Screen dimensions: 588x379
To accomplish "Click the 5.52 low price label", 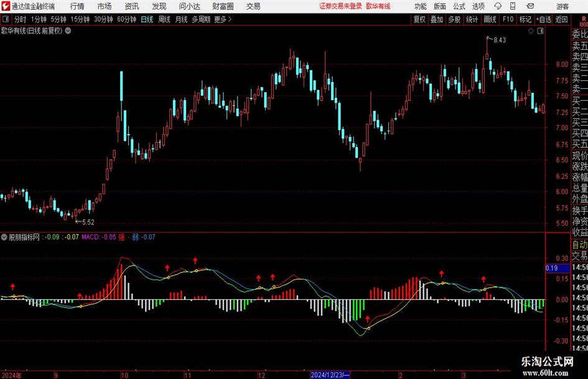I will (x=88, y=222).
